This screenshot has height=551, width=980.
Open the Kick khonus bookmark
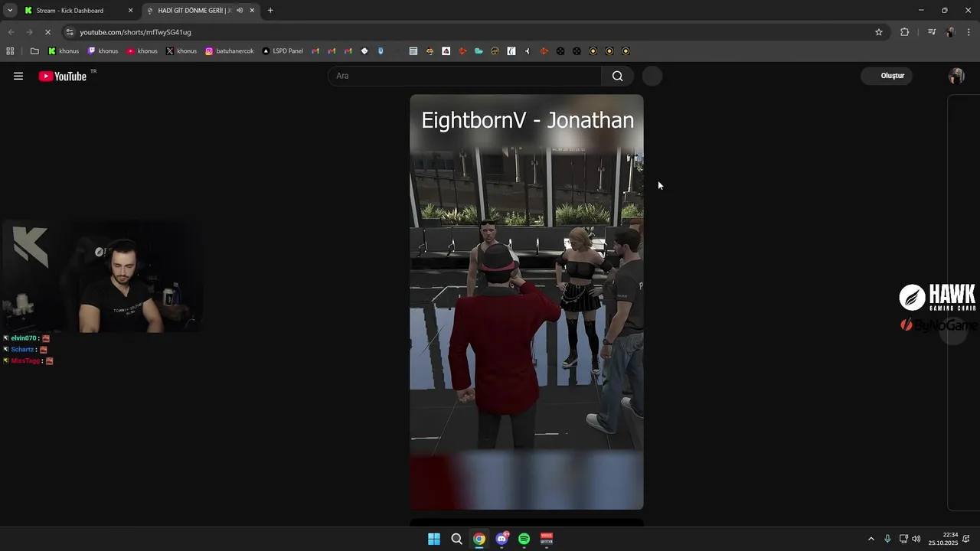tap(64, 51)
